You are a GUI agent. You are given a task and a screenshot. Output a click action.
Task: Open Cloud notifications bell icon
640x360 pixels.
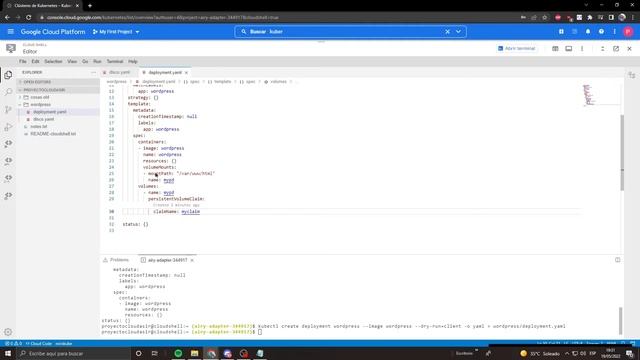588,31
